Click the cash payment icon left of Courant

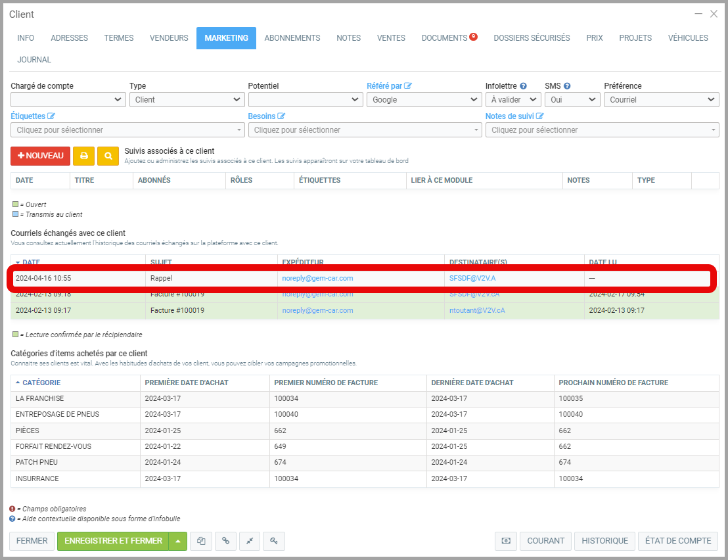coord(505,541)
